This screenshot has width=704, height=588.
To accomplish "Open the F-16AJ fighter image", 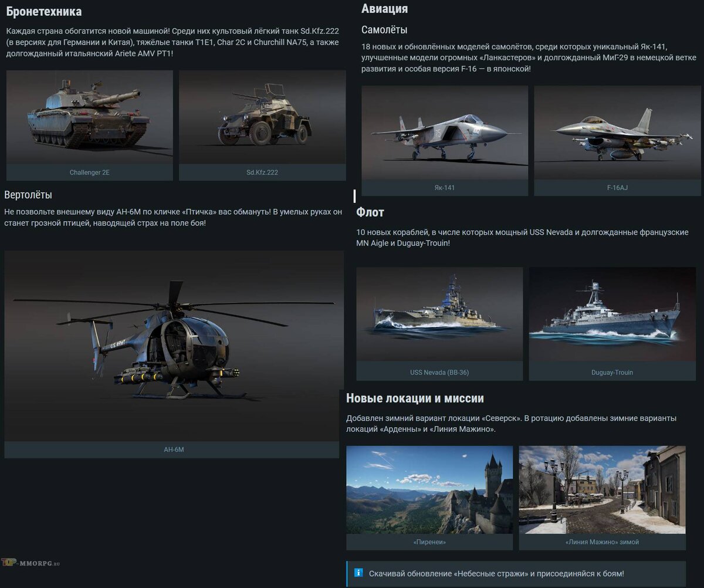I will (617, 133).
